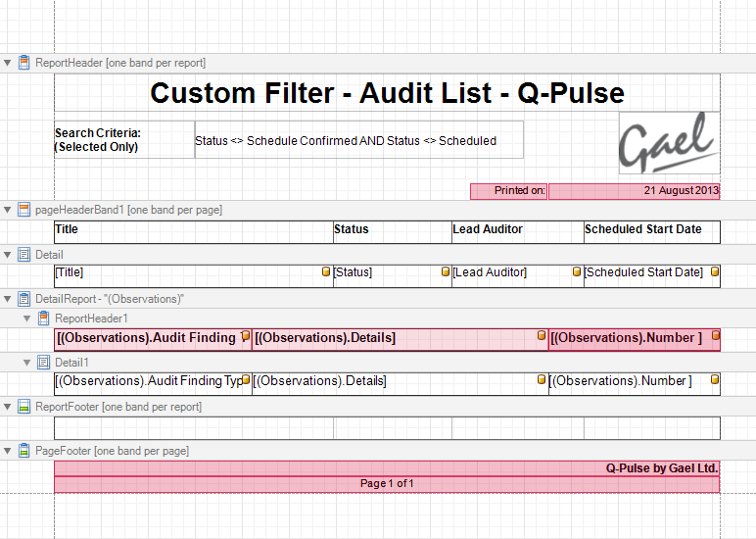Click binding icon in [Scheduled Start Date] cell
756x539 pixels.
click(715, 271)
